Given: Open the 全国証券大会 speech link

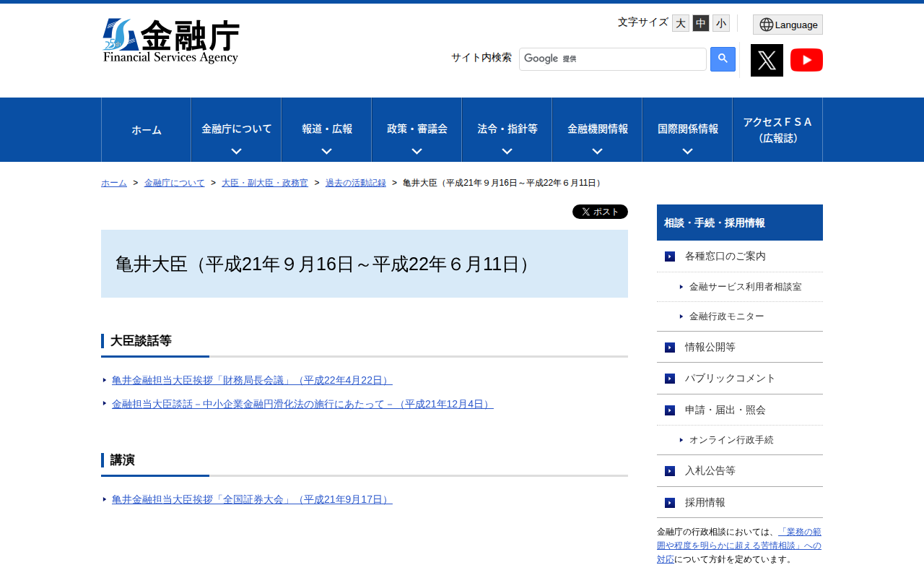Looking at the screenshot, I should [x=252, y=499].
